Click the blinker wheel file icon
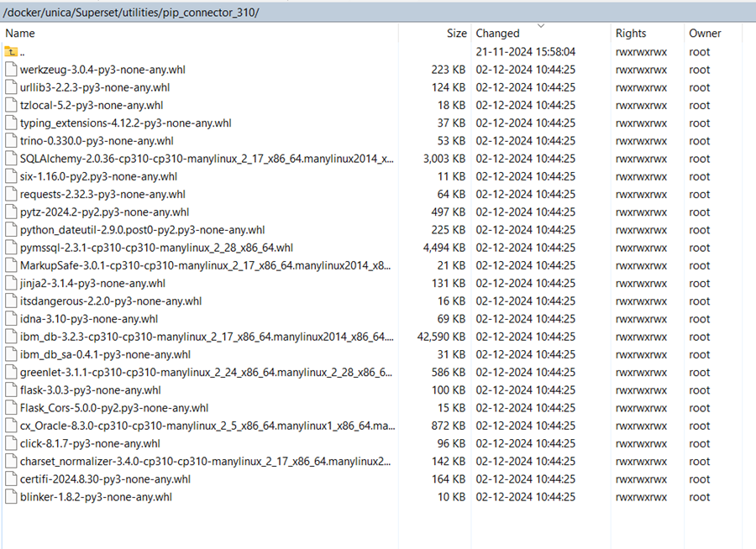This screenshot has height=549, width=756. 9,497
